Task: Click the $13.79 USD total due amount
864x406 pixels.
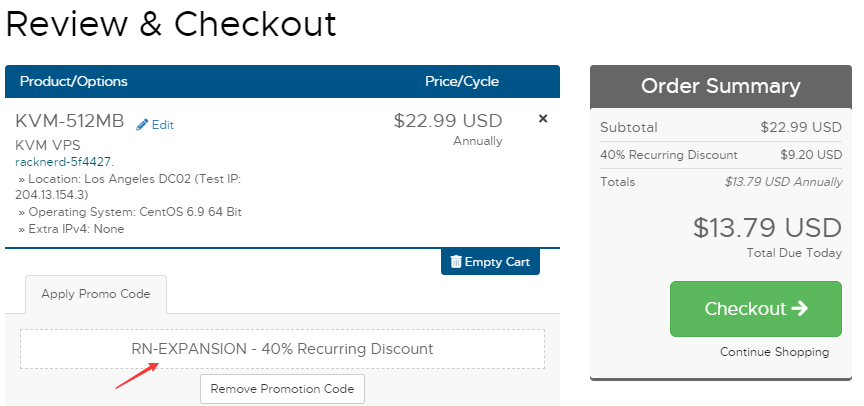Action: [x=767, y=228]
